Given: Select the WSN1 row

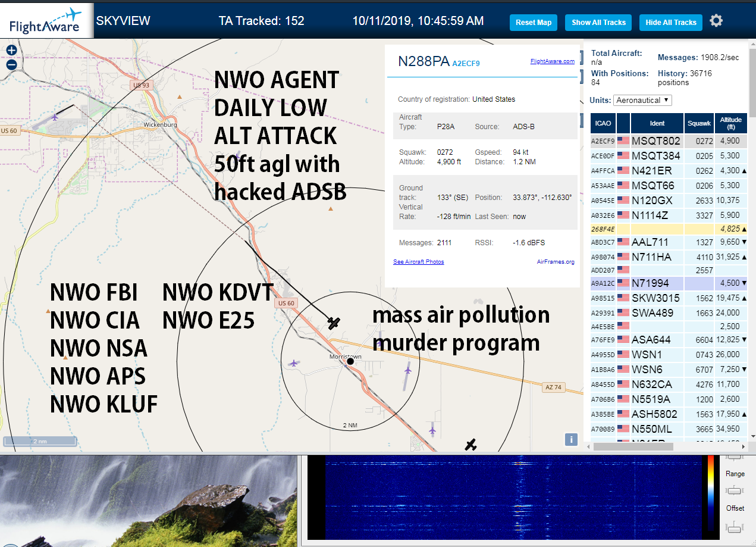Looking at the screenshot, I should (x=669, y=355).
